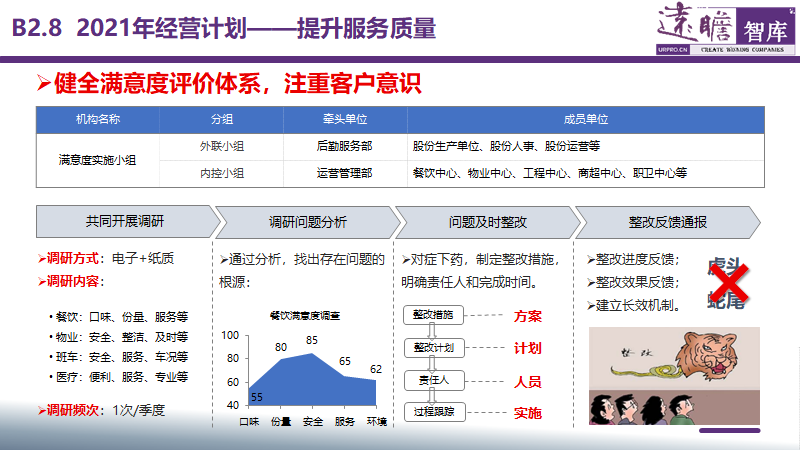The height and width of the screenshot is (450, 800).
Task: Click the 后勤服务部 cell
Action: click(345, 146)
